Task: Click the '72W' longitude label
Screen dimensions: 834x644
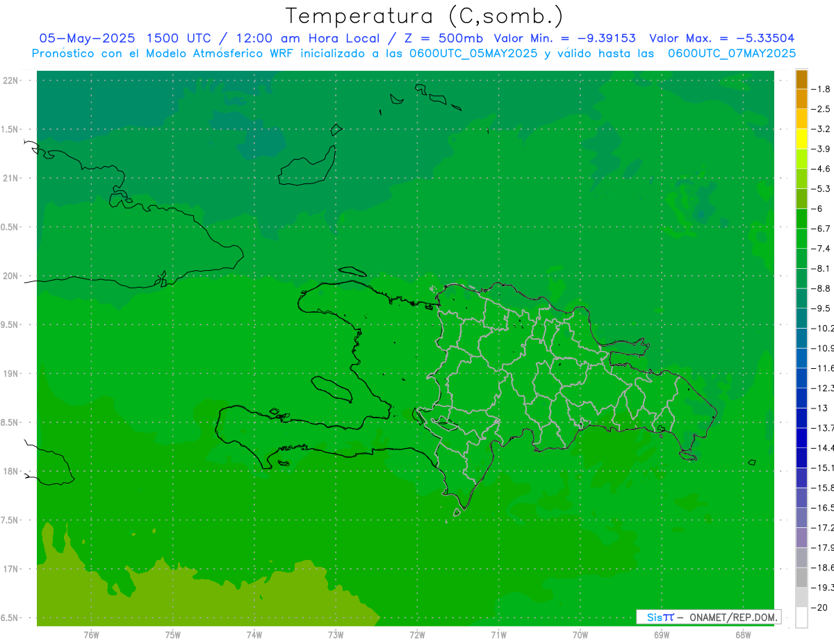Action: 417,634
